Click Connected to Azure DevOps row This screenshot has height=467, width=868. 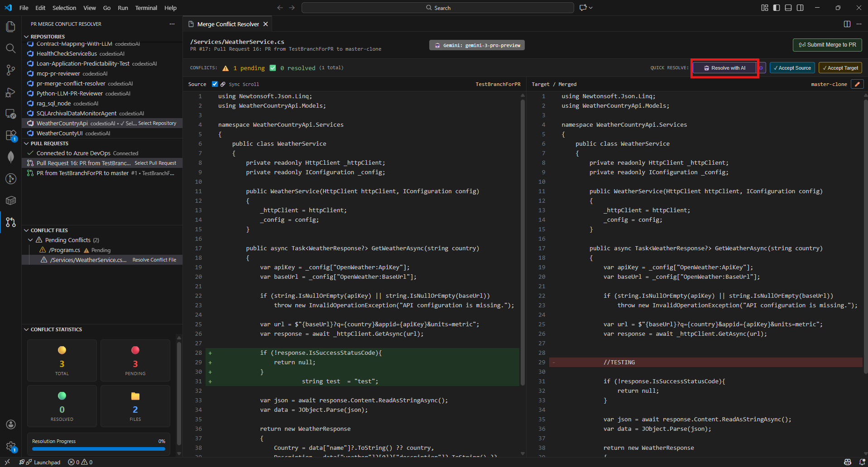tap(102, 153)
